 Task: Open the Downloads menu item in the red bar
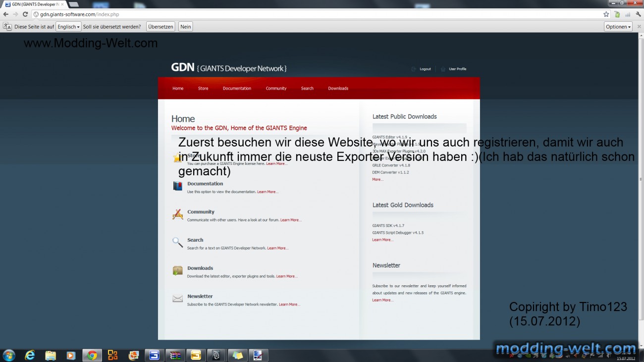338,88
